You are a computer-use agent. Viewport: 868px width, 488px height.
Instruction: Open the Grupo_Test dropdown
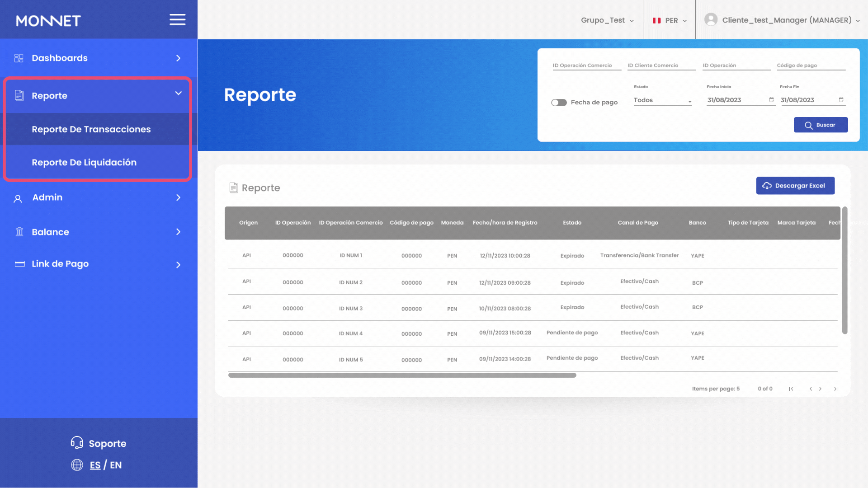(x=607, y=20)
